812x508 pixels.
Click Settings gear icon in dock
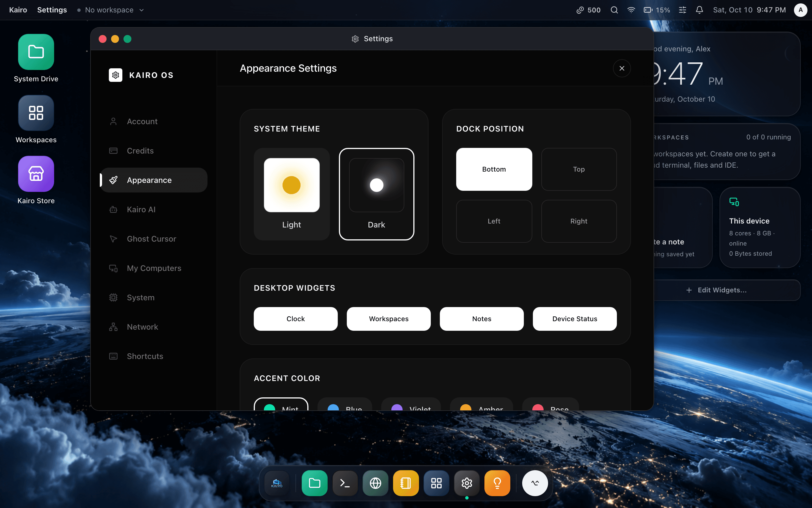tap(467, 483)
